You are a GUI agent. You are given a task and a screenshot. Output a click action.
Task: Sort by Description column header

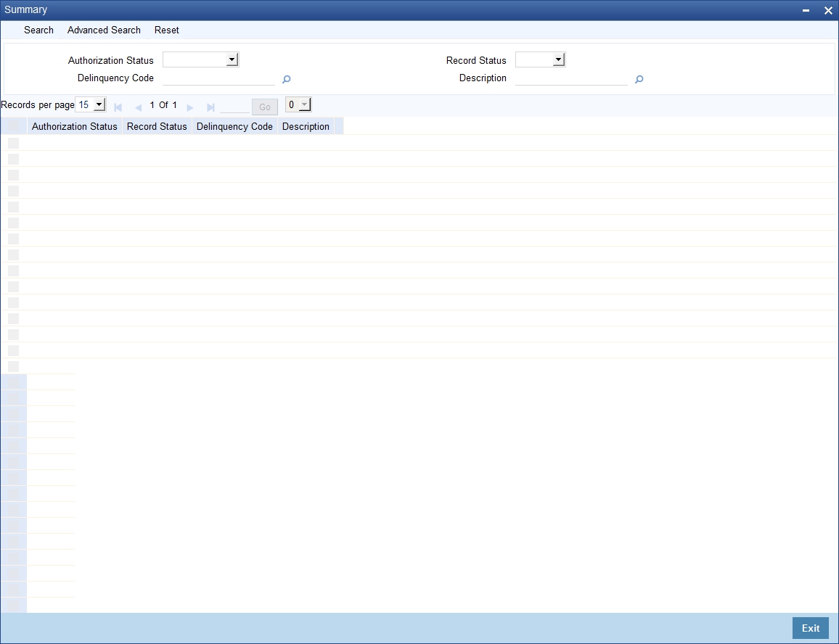(306, 126)
